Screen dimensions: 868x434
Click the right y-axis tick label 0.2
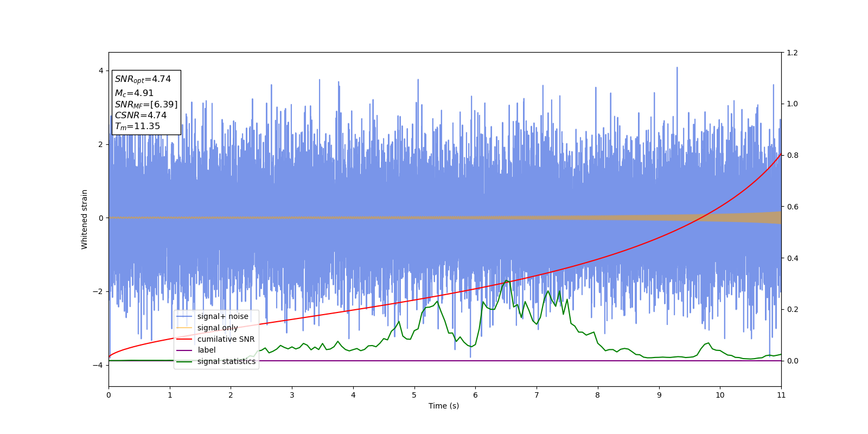click(x=792, y=309)
